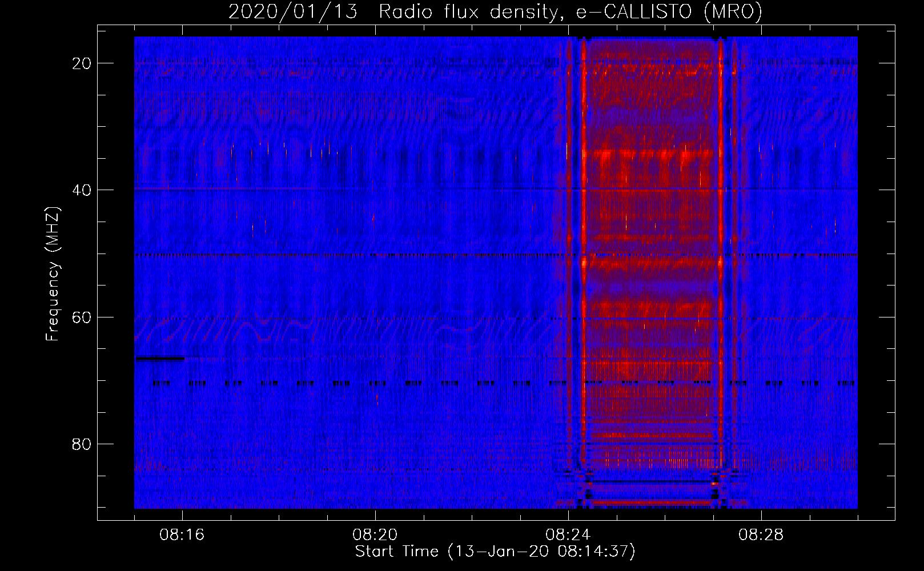Click the '20' frequency tick label

pos(82,63)
